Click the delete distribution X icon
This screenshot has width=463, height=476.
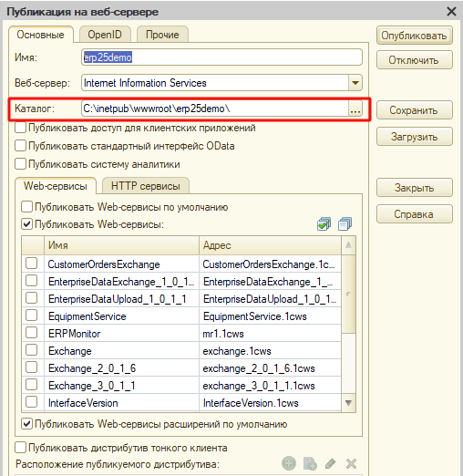pos(351,464)
